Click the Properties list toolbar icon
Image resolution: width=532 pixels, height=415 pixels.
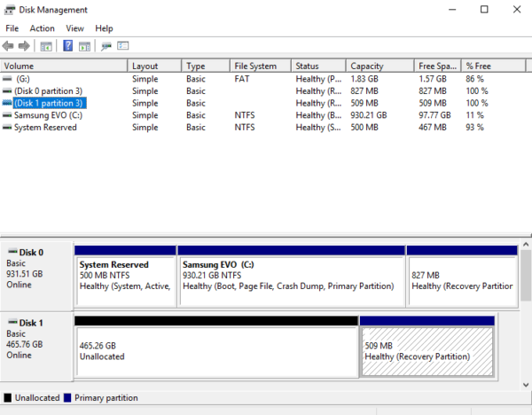123,45
